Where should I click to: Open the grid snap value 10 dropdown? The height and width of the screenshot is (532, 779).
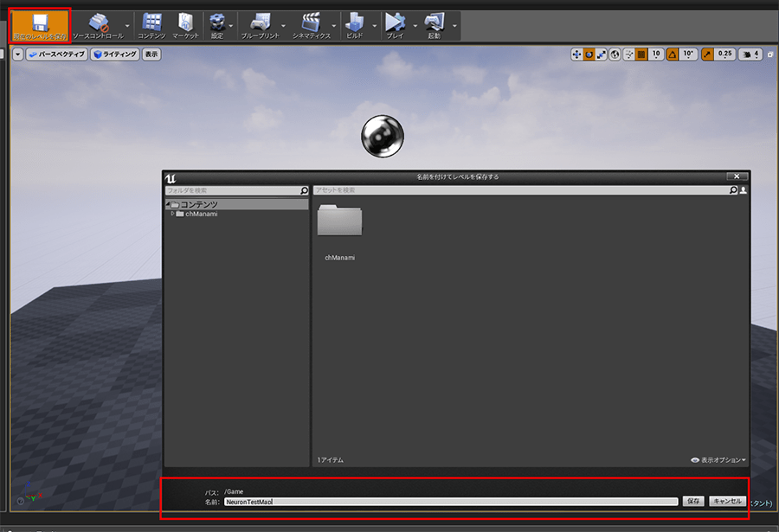point(657,54)
